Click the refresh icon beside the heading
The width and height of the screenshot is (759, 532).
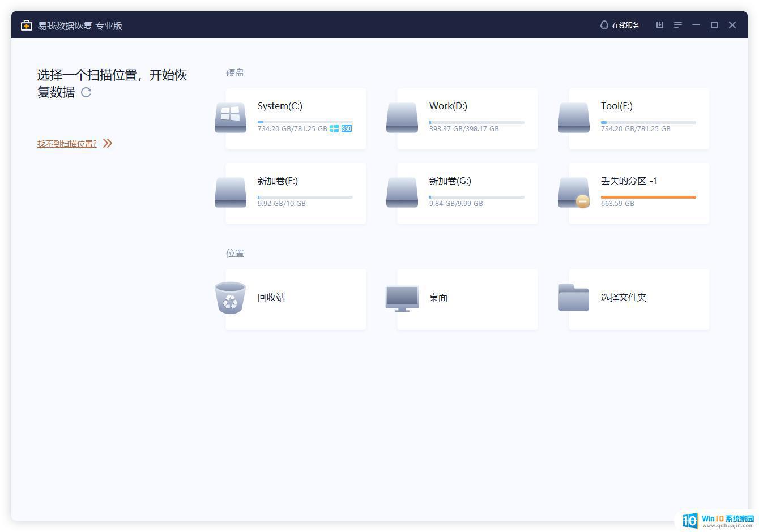86,92
